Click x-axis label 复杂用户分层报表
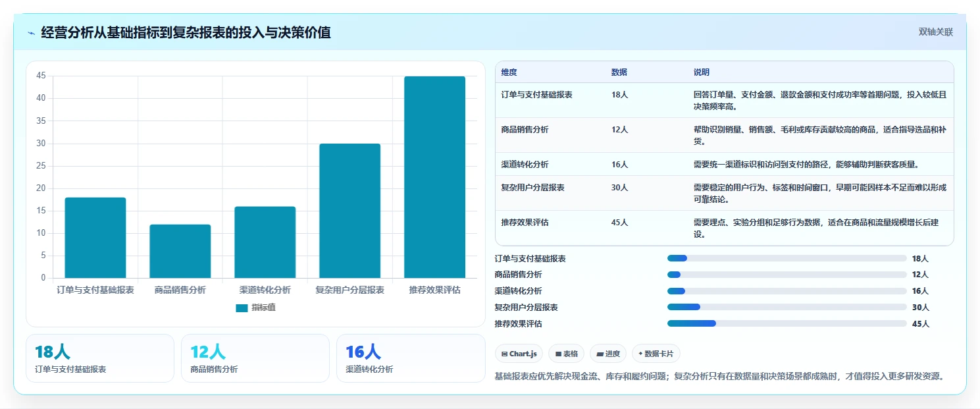 tap(350, 290)
